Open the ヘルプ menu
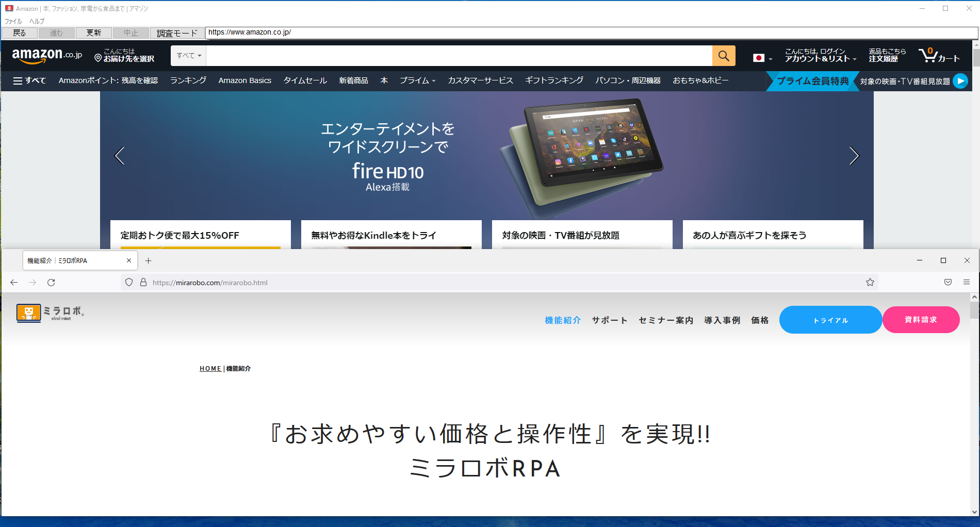 coord(37,21)
